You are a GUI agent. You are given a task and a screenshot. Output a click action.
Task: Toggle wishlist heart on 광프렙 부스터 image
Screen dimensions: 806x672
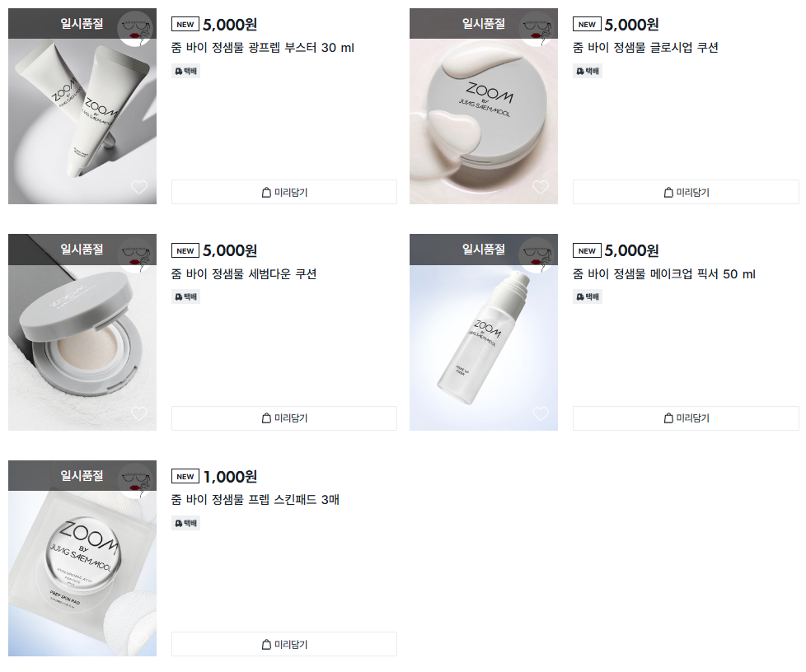tap(138, 187)
